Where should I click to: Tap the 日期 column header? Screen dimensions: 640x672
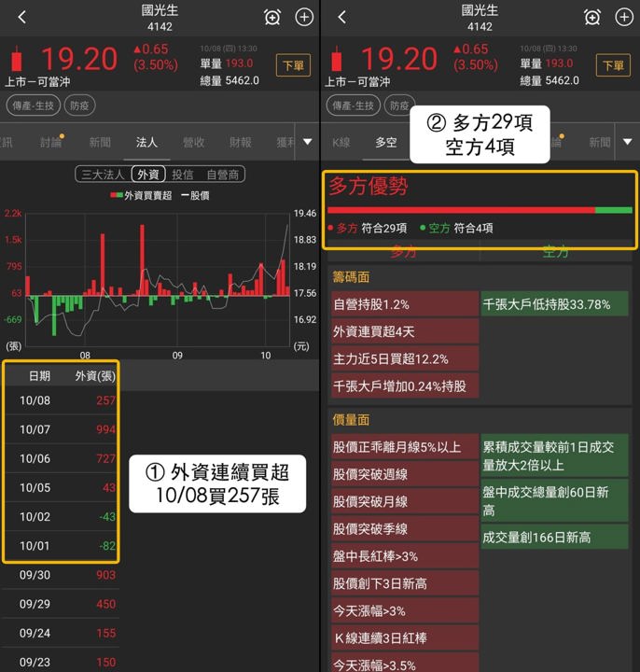point(39,376)
